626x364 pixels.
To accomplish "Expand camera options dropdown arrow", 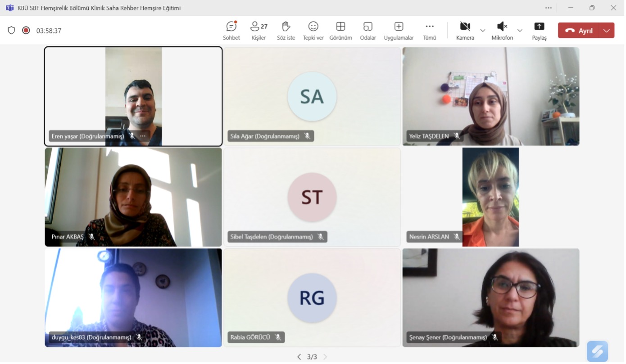I will point(483,31).
